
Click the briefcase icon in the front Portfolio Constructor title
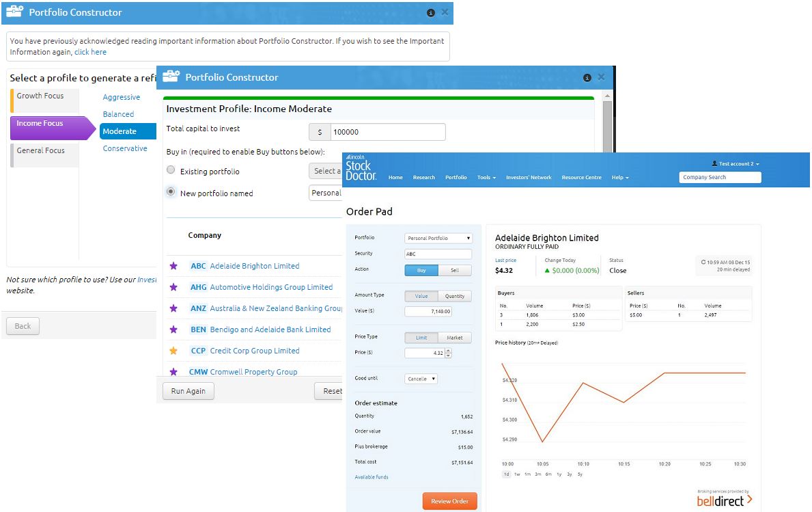click(x=171, y=76)
